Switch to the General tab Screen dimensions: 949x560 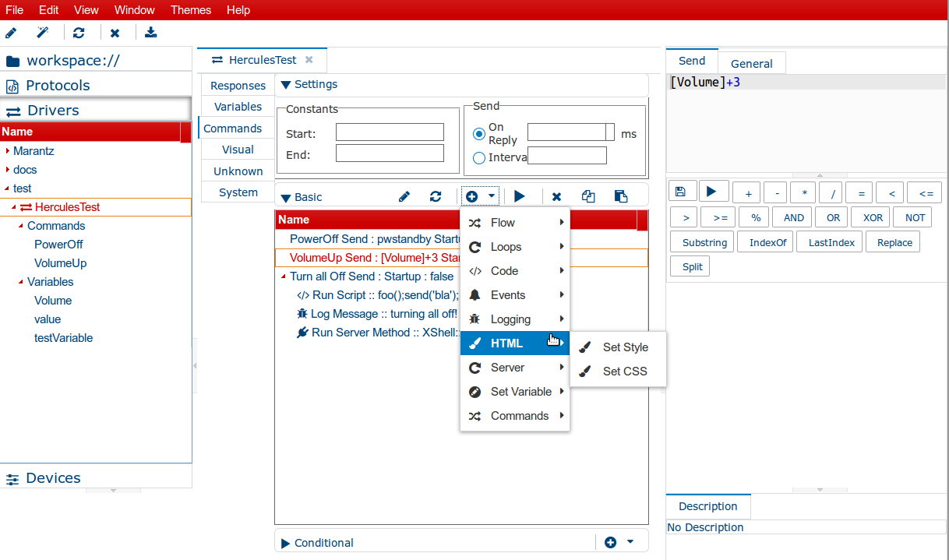point(751,64)
